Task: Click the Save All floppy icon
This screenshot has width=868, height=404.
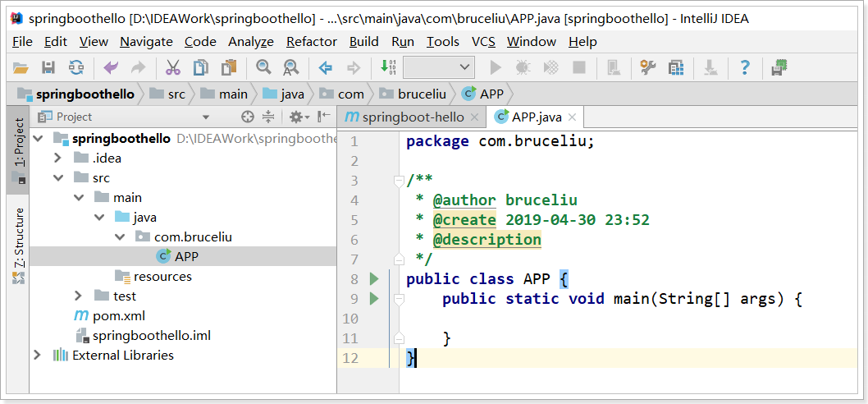Action: [x=48, y=68]
